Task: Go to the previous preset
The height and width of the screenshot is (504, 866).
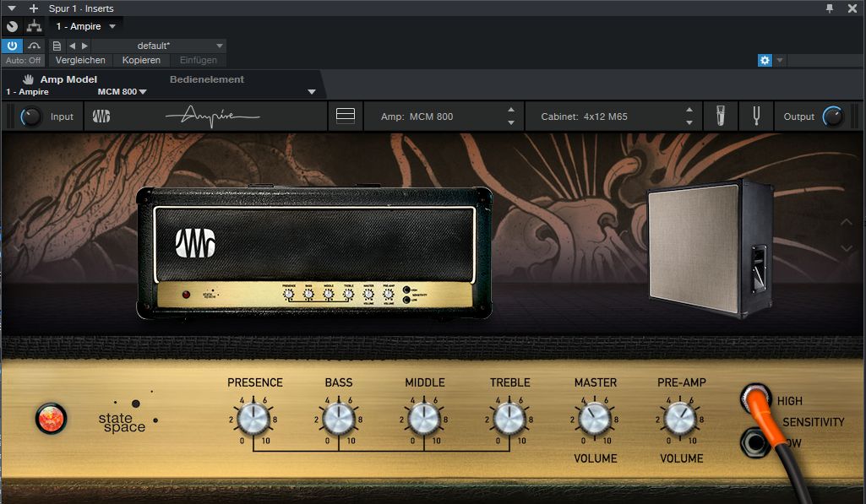Action: (73, 46)
